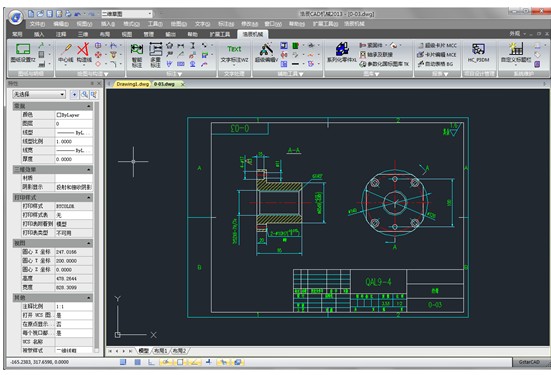Viewport: 551px width, 375px height.
Task: Click the 颜色 ByLayer color field
Action: click(x=73, y=115)
